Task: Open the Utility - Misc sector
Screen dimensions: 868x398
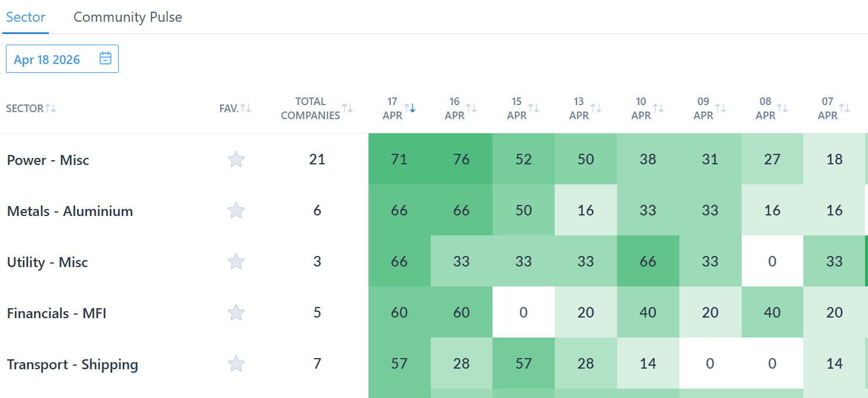Action: pos(48,262)
